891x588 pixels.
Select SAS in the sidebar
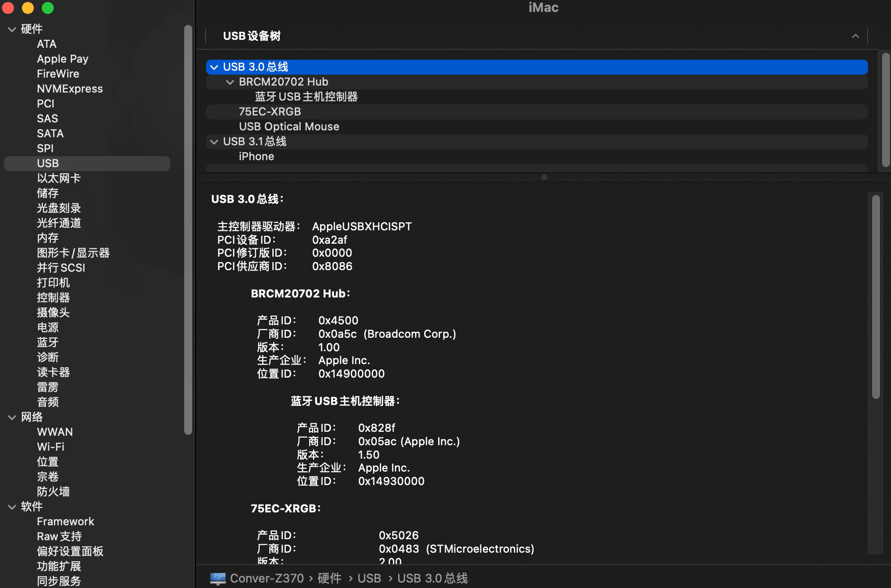click(47, 118)
